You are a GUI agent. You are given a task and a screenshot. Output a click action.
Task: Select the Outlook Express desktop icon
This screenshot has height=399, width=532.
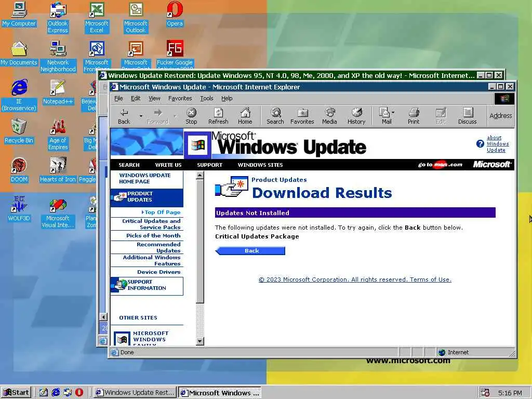click(58, 18)
